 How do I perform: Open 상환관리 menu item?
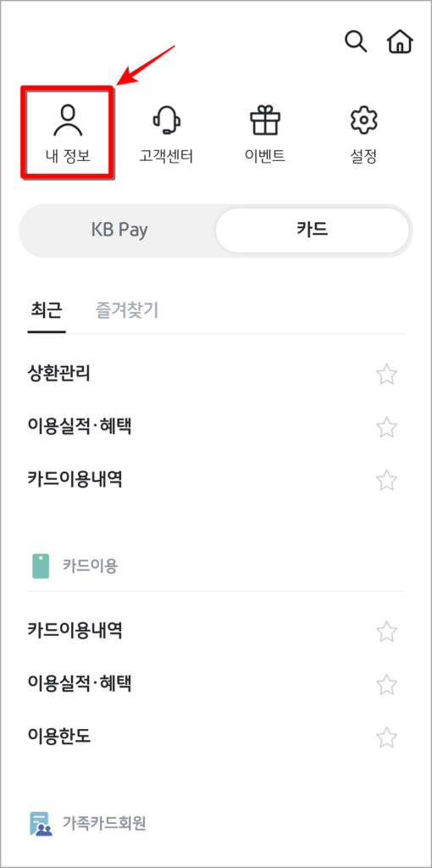59,374
